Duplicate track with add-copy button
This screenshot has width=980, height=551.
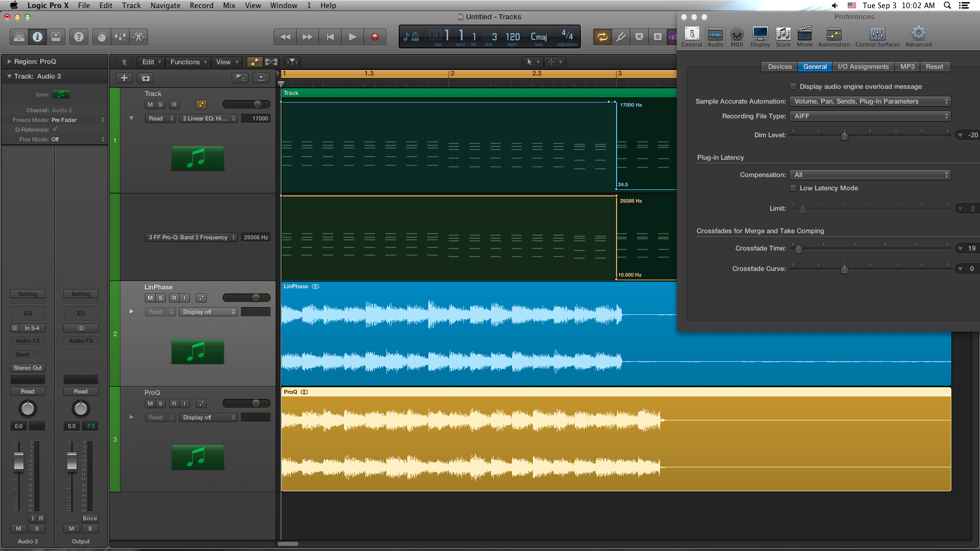145,78
